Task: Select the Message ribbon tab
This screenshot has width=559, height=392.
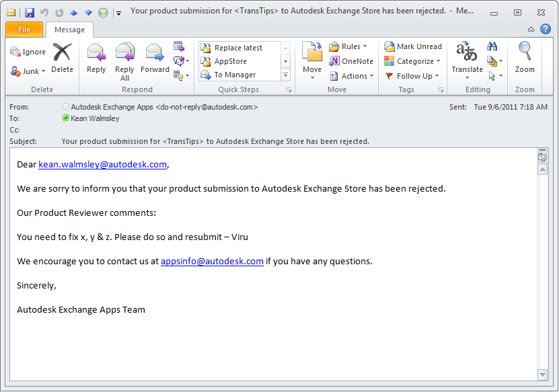Action: coord(69,30)
